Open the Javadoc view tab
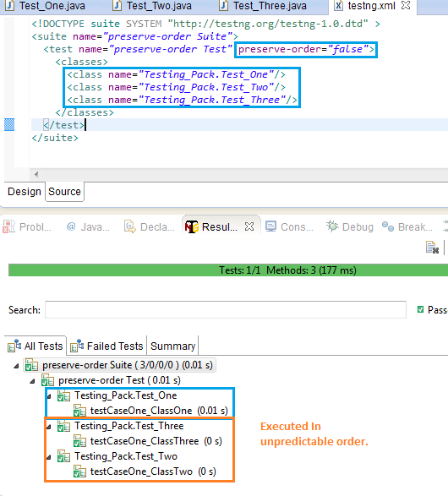The image size is (448, 496). pos(89,226)
